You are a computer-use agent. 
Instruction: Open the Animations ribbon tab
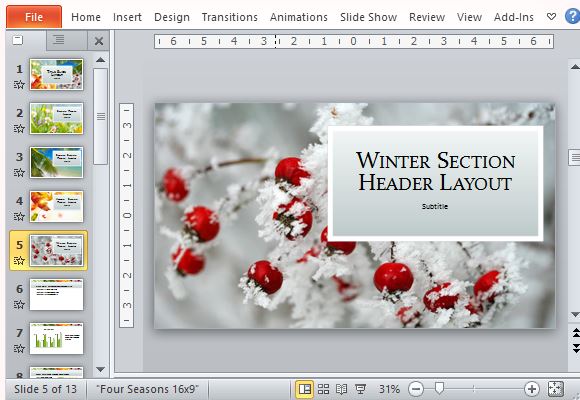(299, 17)
